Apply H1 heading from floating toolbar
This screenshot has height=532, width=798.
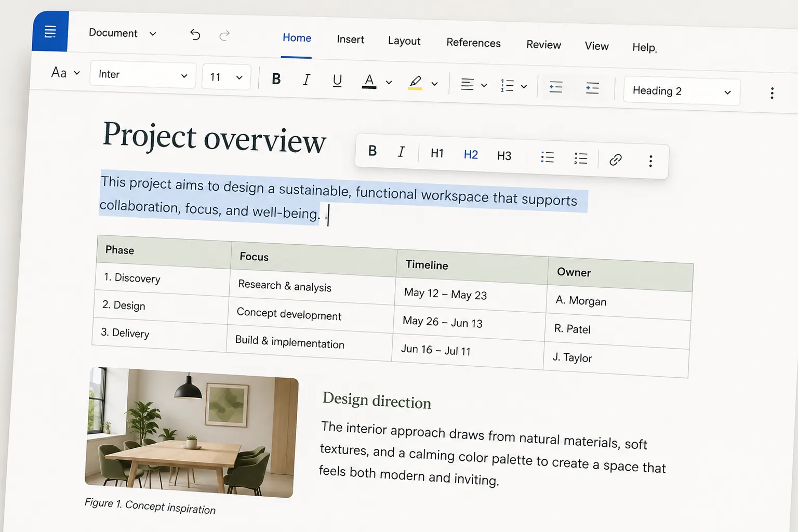click(437, 153)
